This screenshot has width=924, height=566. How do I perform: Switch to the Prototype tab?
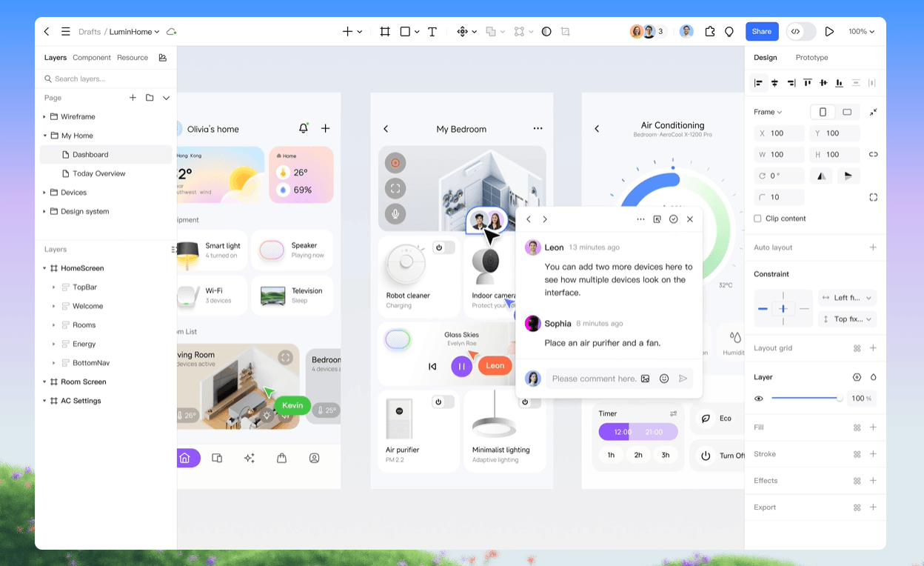click(x=811, y=57)
